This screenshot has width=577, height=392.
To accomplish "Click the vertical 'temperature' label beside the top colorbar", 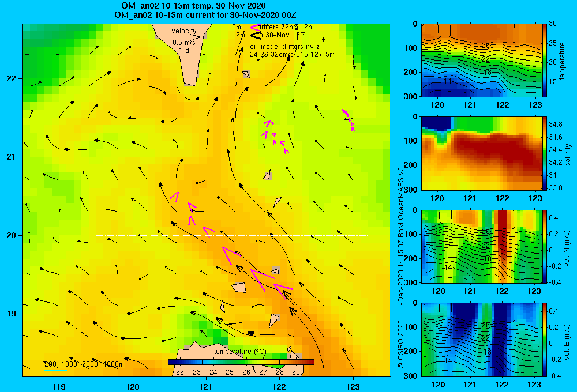I will 562,61.
